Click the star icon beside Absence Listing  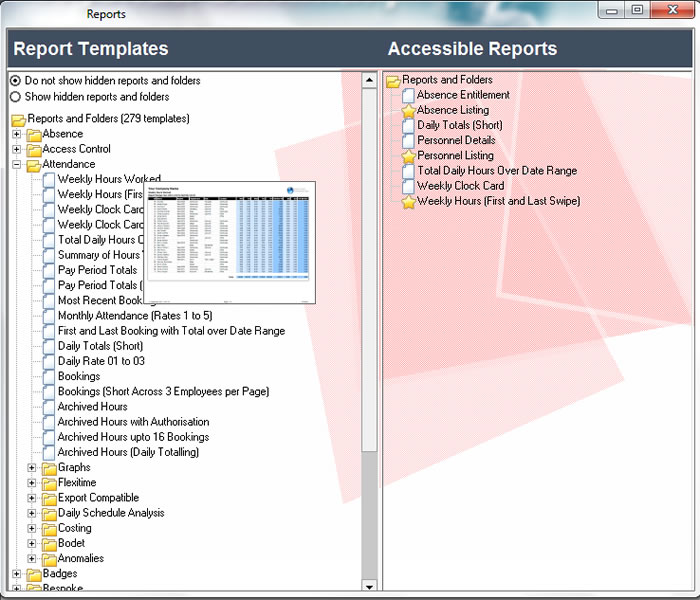tap(408, 111)
